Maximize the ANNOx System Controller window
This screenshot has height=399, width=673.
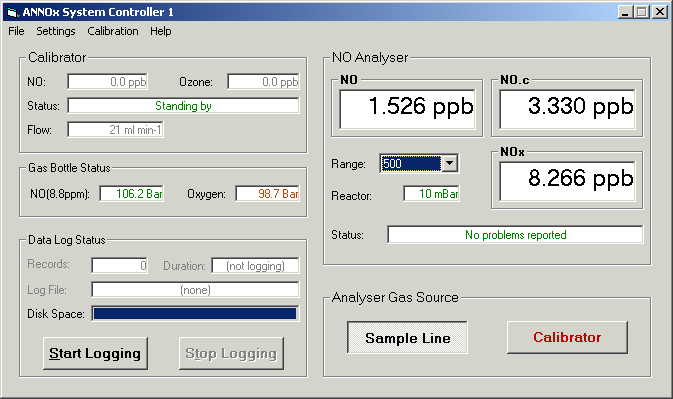pos(642,12)
